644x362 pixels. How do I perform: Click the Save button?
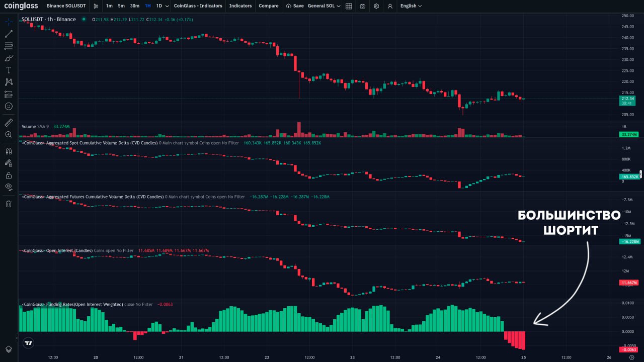click(295, 6)
